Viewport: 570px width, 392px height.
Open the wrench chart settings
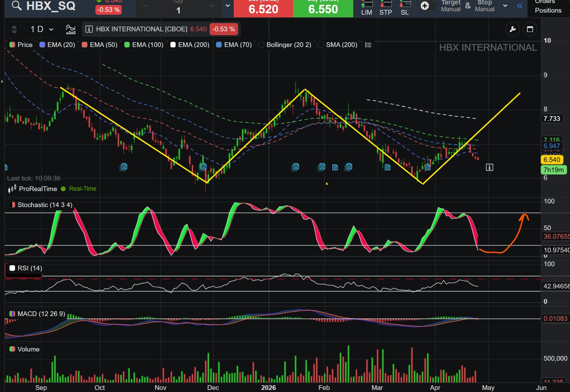click(x=512, y=29)
